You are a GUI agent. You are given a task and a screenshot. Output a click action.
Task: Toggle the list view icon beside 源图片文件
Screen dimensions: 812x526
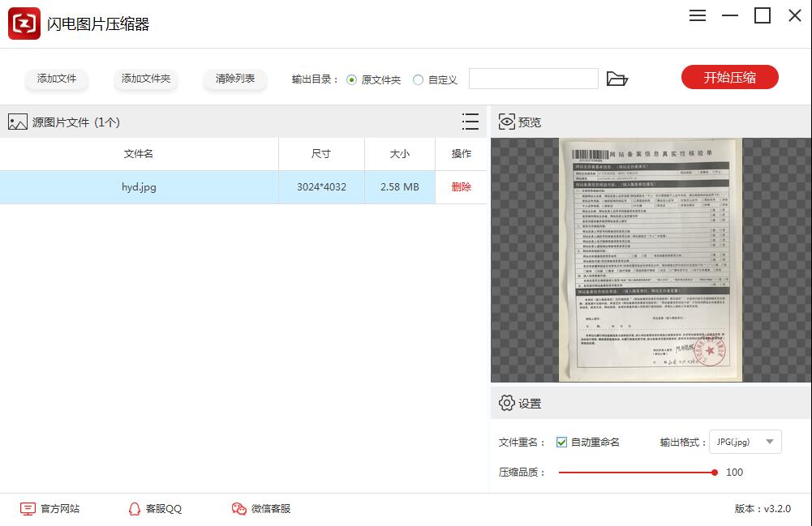[x=470, y=122]
